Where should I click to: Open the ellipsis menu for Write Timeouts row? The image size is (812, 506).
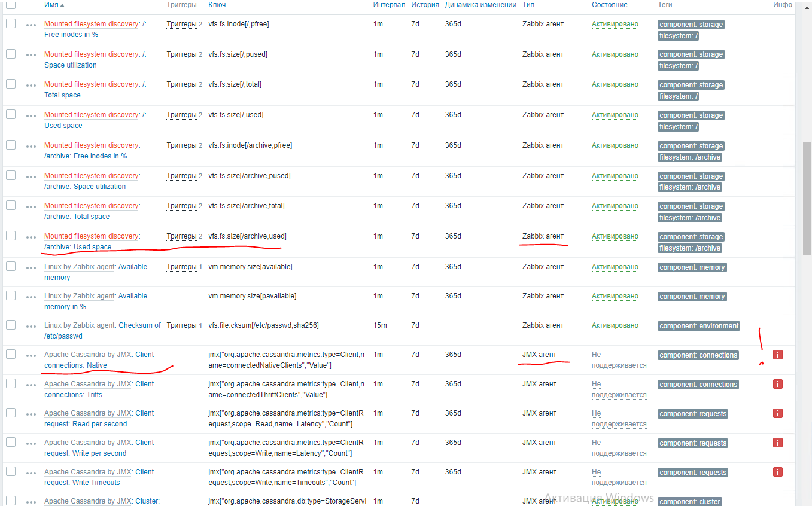point(31,473)
